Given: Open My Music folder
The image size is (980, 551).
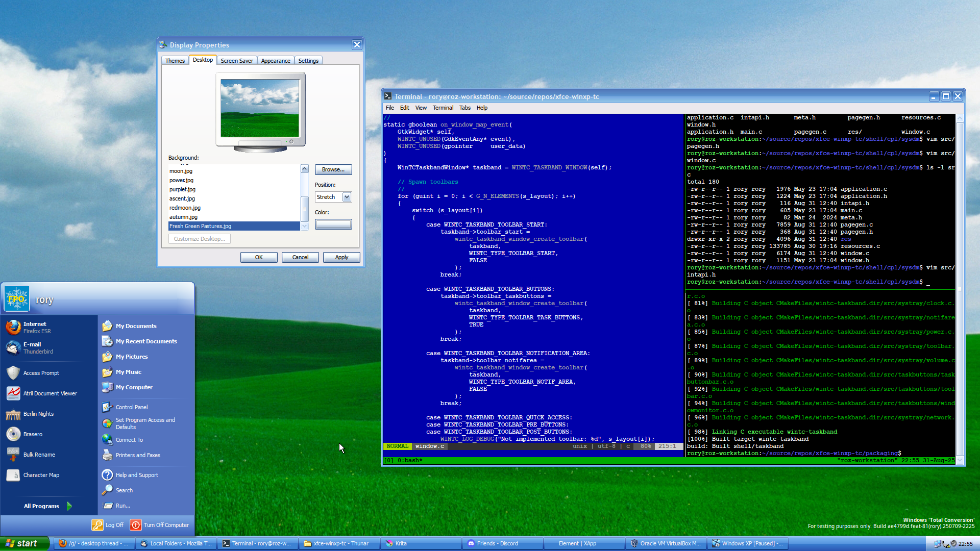Looking at the screenshot, I should click(x=146, y=372).
